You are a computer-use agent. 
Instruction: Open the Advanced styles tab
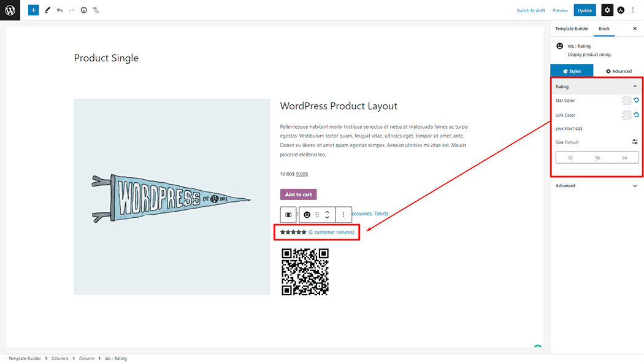619,71
